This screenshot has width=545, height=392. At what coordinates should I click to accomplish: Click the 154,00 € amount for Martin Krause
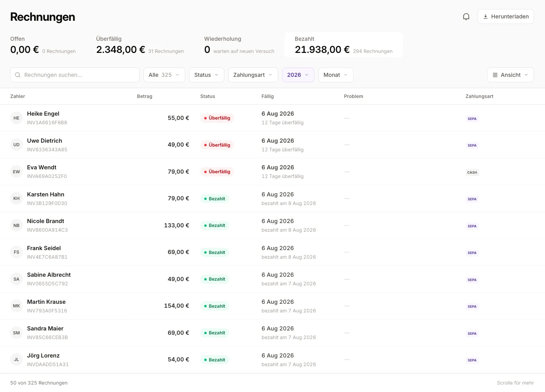(176, 306)
